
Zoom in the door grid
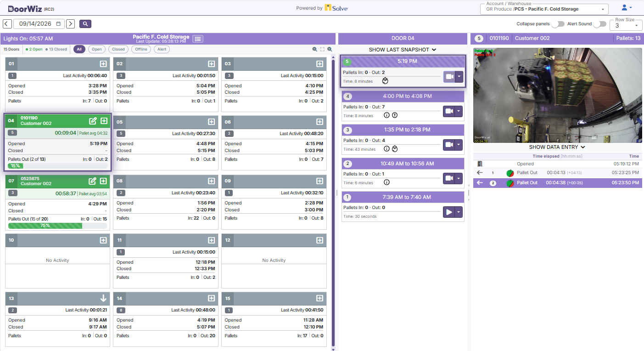click(330, 49)
